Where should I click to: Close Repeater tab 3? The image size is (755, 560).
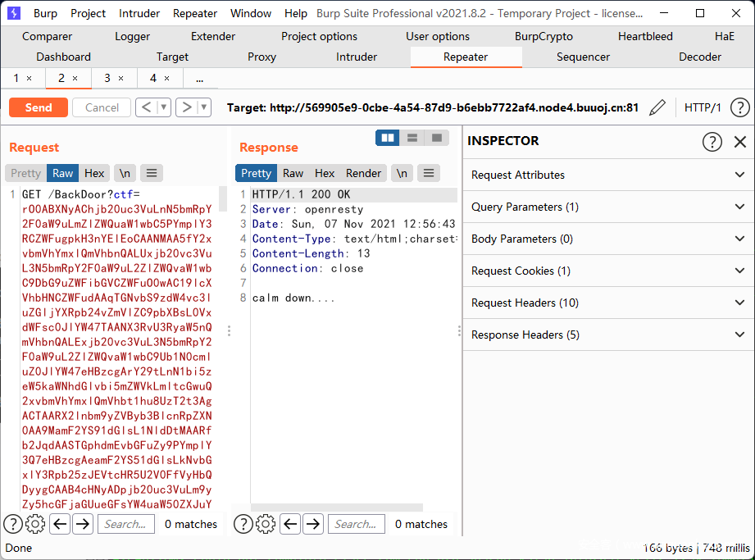coord(121,79)
